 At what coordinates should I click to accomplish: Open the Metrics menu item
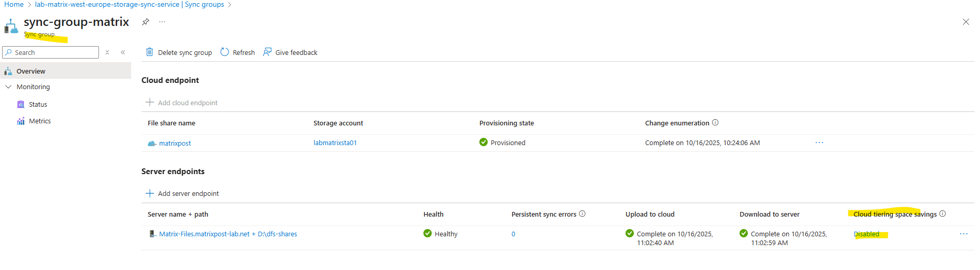pos(39,121)
